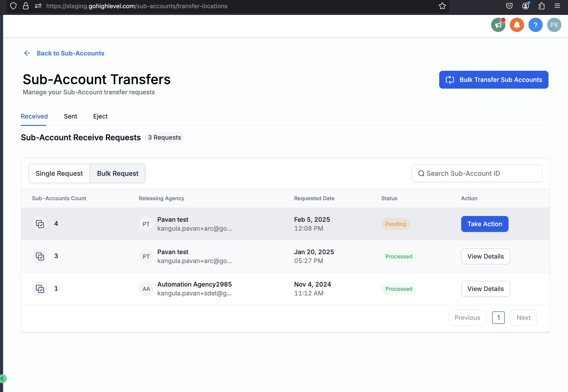
Task: Open the browser extensions puzzle icon
Action: (x=542, y=6)
